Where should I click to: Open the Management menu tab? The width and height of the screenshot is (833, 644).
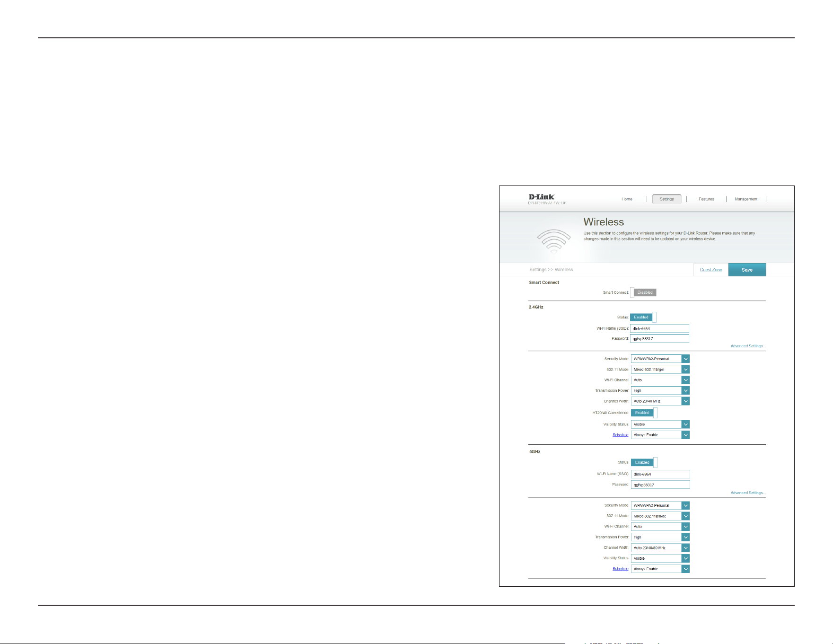point(746,199)
